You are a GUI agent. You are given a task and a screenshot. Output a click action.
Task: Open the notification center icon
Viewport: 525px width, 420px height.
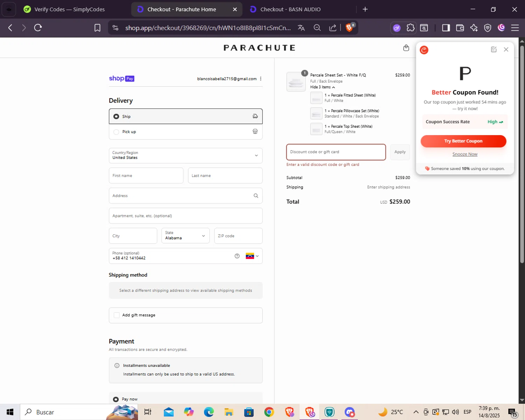[512, 412]
